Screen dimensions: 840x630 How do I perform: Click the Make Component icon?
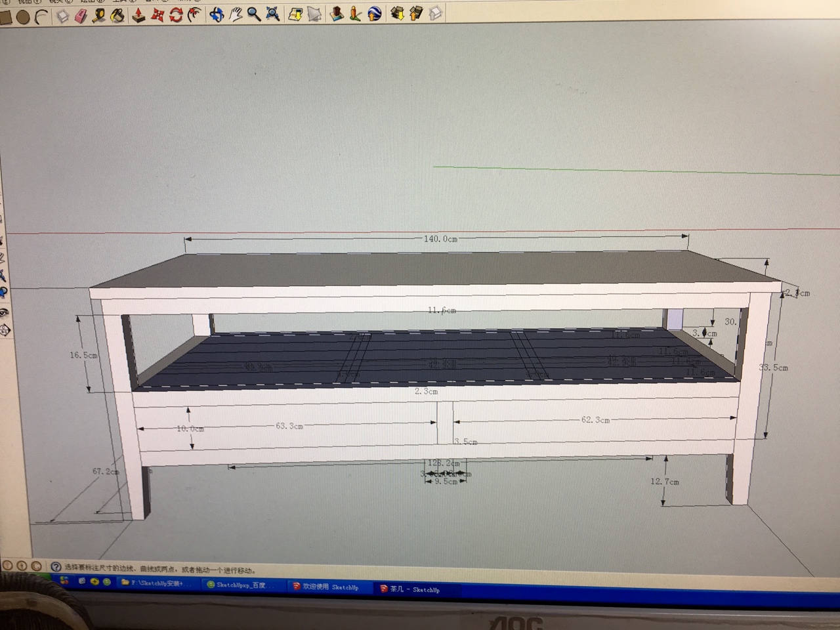click(62, 16)
